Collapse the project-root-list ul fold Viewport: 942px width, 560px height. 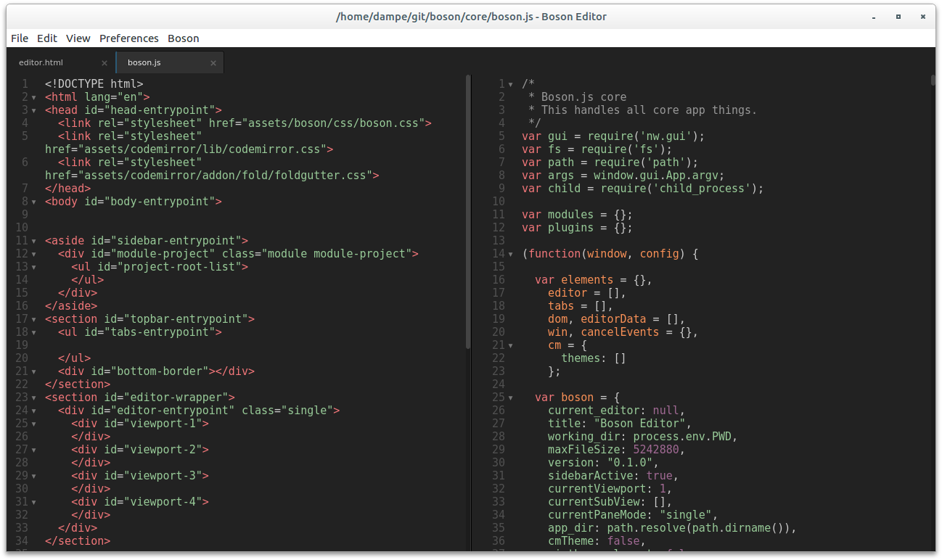[x=33, y=267]
